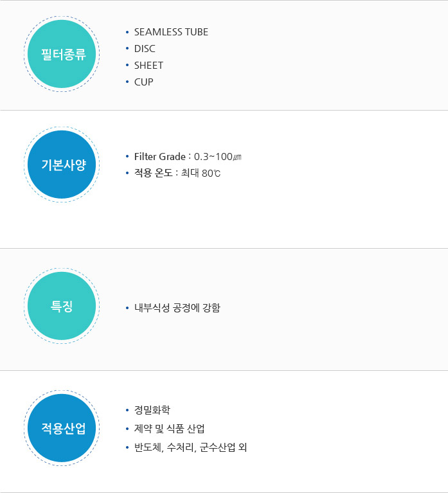Click the bullet dot beside SEAMLESS TUBE

pyautogui.click(x=127, y=32)
